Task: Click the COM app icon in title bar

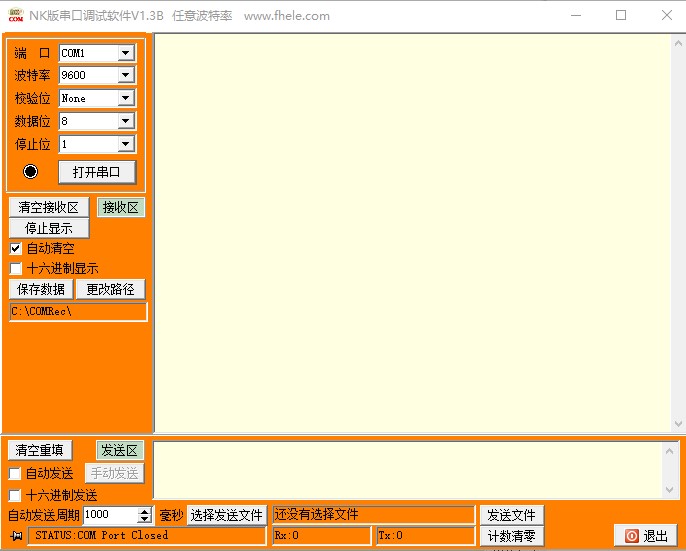Action: pos(16,15)
